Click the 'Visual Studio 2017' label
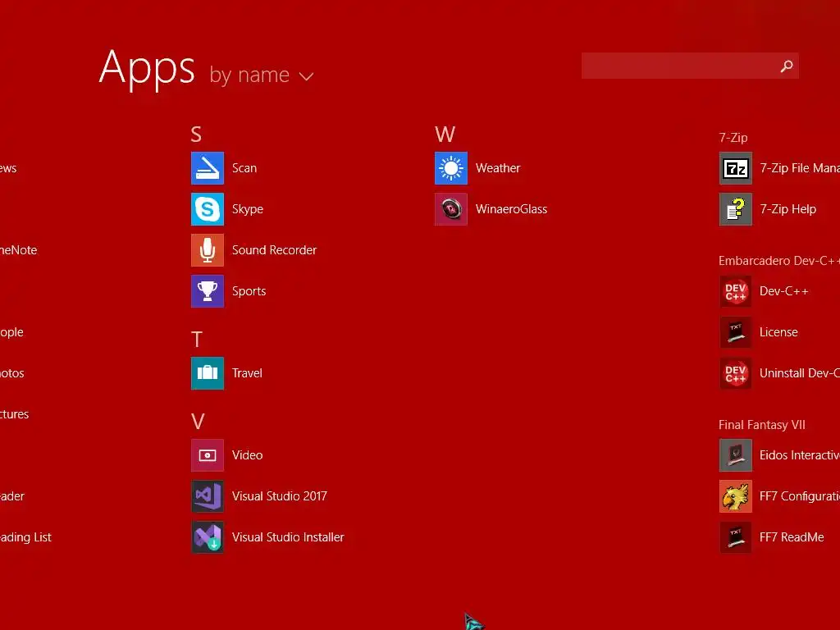Screen dimensions: 840x630 pos(280,496)
